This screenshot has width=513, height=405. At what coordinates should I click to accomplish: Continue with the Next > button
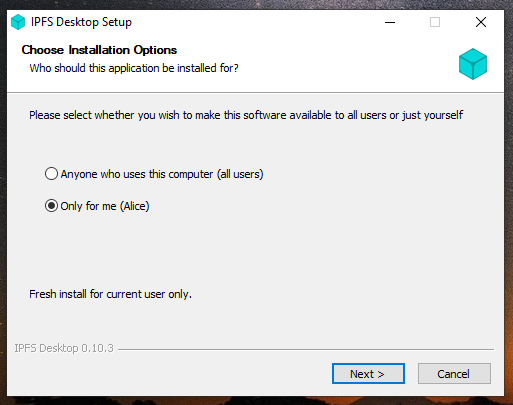point(368,374)
